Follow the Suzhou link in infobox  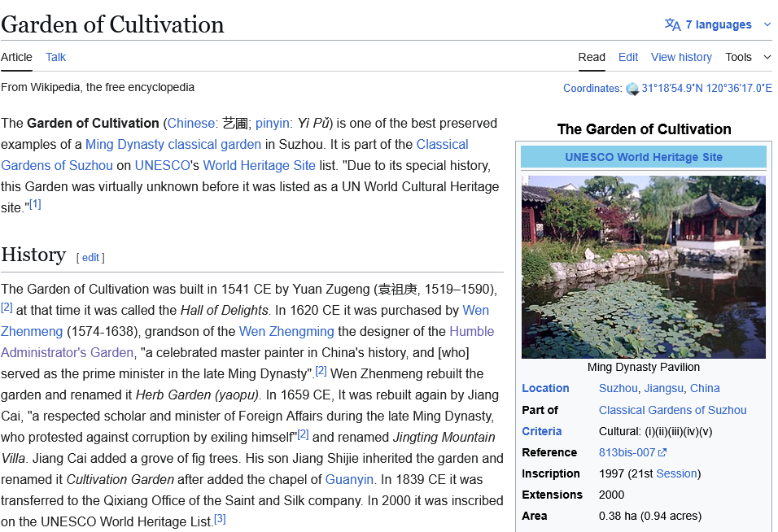coord(618,388)
